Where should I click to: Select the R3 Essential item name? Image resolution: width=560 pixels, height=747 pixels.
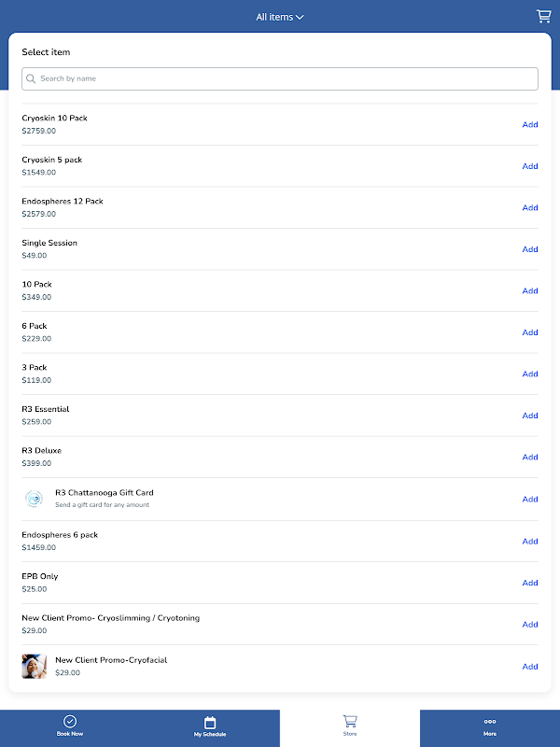pyautogui.click(x=46, y=409)
